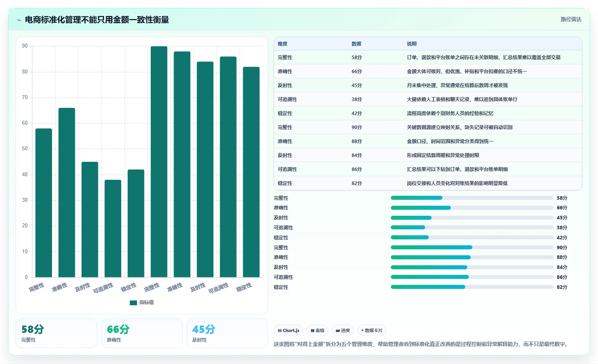598x364 pixels.
Task: Select the table row 形成固定结算周期和异常处理时限
Action: (x=428, y=155)
